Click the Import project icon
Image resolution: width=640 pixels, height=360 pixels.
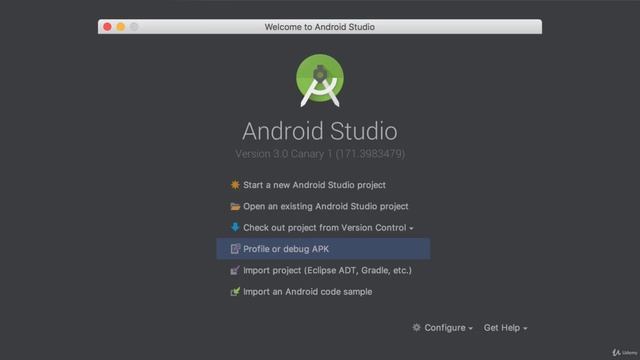pos(235,270)
